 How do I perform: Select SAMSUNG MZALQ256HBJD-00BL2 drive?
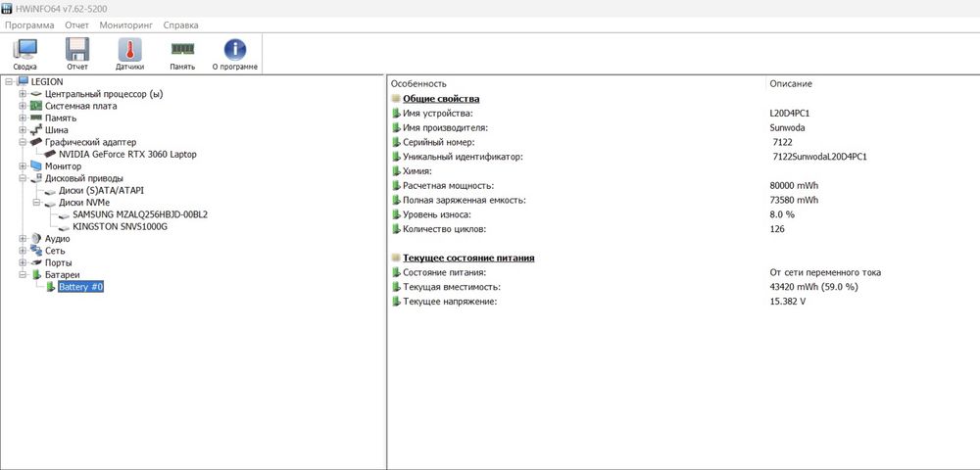pos(140,214)
